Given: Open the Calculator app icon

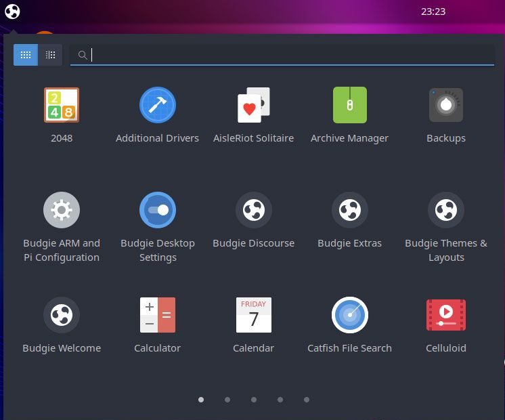Looking at the screenshot, I should [158, 315].
